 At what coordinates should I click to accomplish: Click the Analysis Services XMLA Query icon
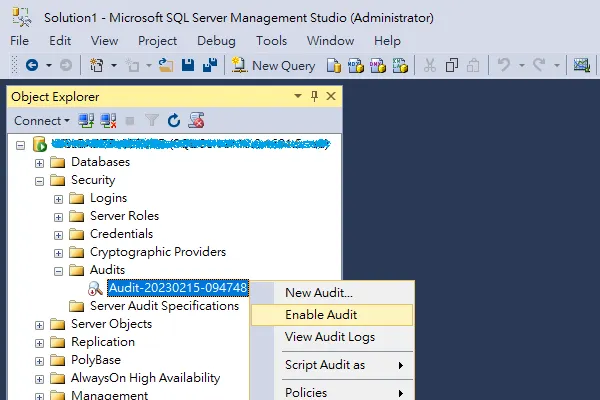point(400,65)
